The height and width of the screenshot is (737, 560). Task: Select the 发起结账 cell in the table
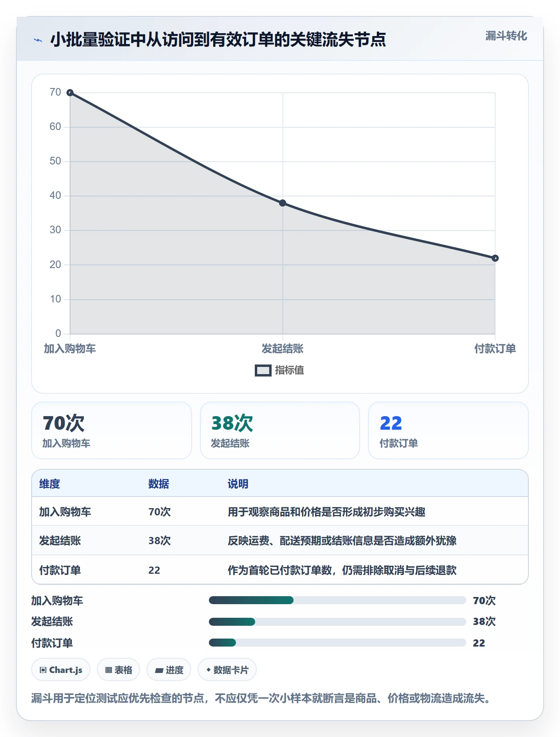pos(60,541)
